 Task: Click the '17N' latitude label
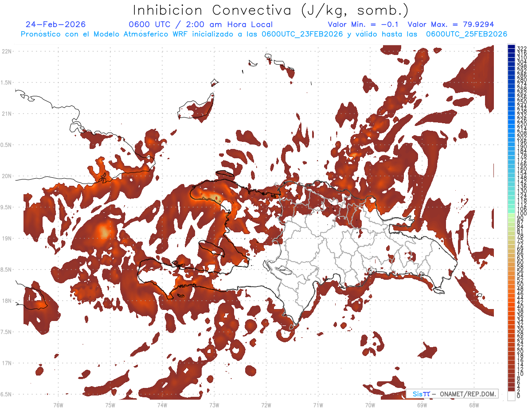coord(6,363)
